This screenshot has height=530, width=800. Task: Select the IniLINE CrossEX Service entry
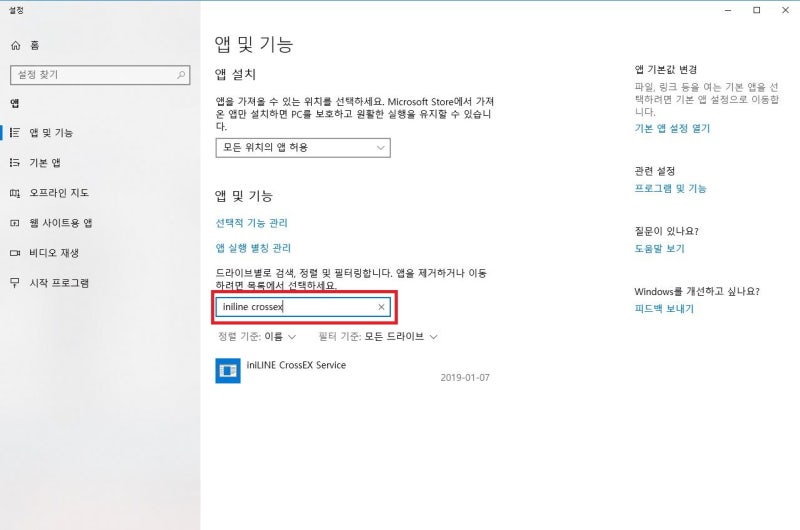(x=353, y=370)
